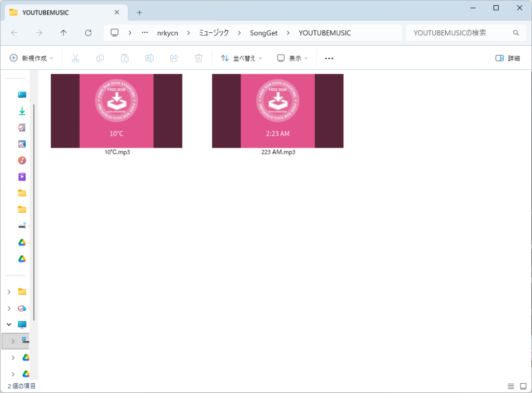Click the Share icon in toolbar
The height and width of the screenshot is (393, 532).
[174, 58]
